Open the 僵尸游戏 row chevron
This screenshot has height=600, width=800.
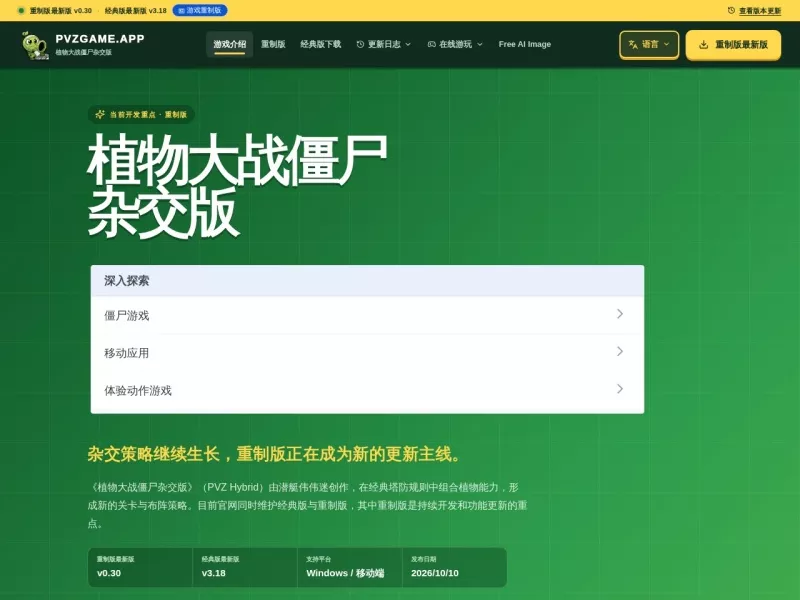pos(620,314)
